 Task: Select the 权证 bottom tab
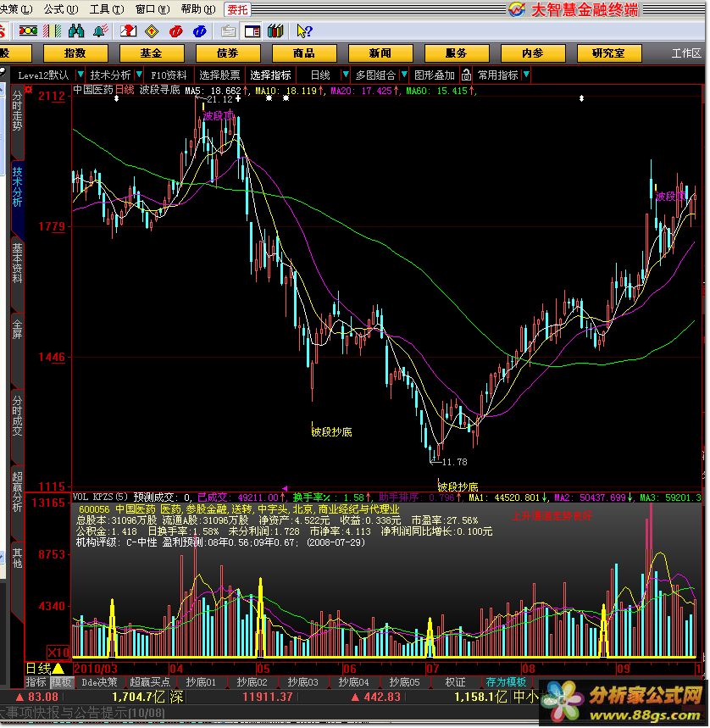(455, 682)
